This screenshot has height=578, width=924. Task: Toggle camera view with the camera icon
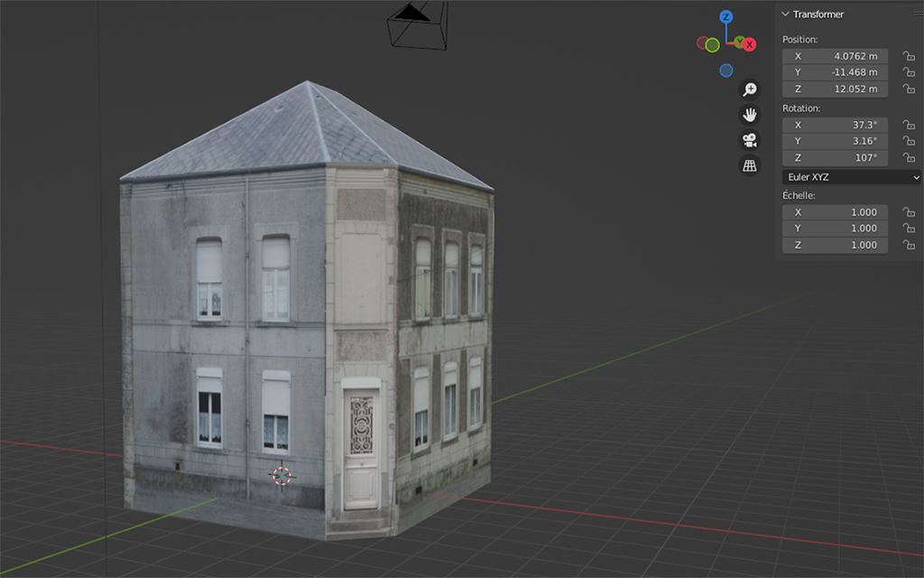pyautogui.click(x=749, y=140)
